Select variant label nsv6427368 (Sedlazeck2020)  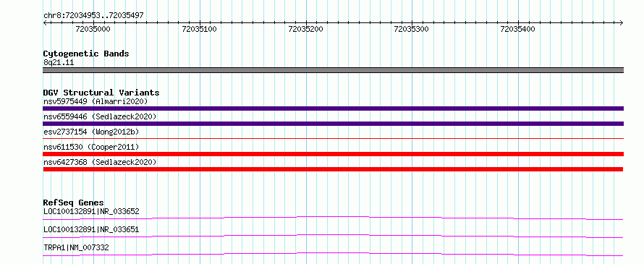tap(100, 162)
